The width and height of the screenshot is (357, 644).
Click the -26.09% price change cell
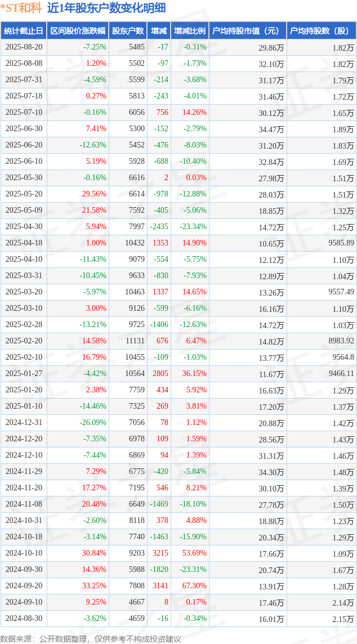point(93,423)
